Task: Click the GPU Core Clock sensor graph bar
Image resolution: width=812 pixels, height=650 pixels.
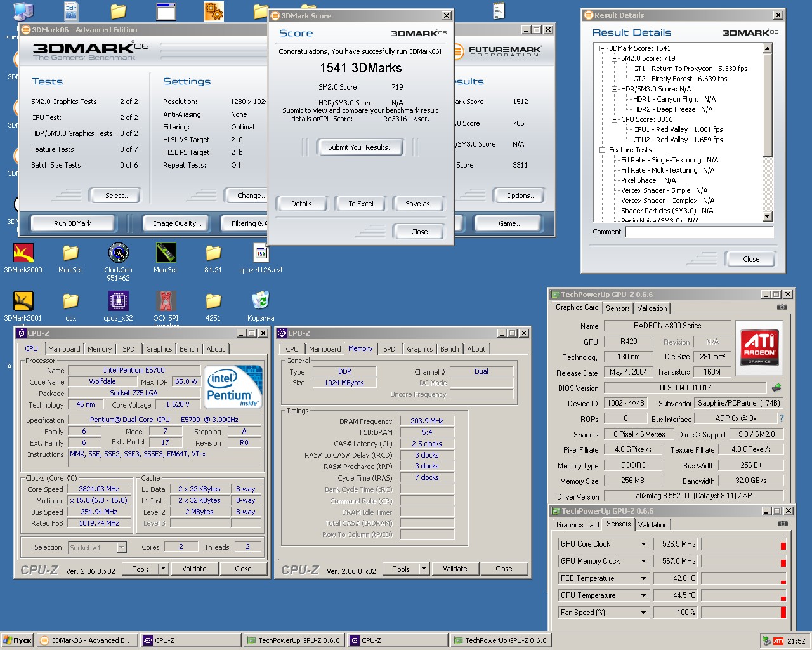Action: 743,544
